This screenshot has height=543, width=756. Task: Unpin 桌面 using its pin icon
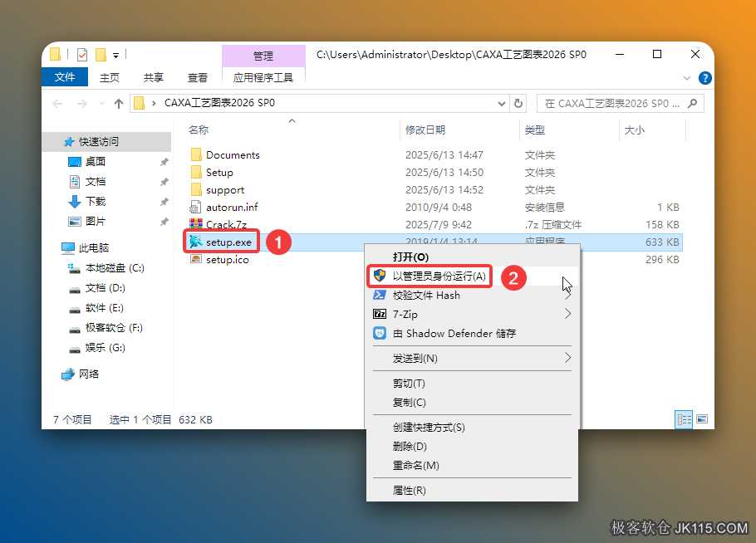point(164,162)
